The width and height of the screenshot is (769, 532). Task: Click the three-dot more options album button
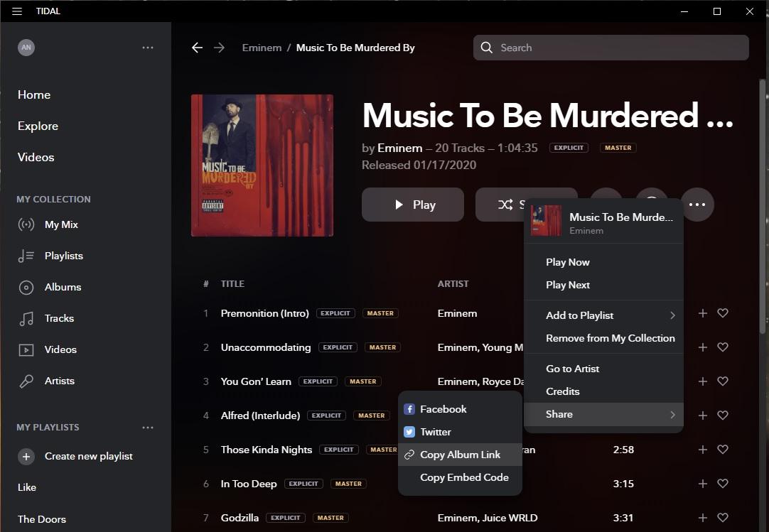(x=697, y=205)
